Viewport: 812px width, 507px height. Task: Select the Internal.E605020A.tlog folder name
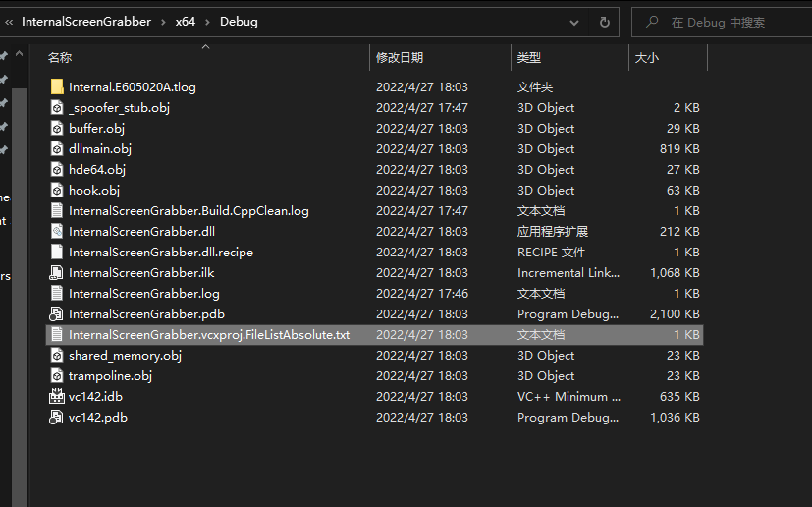pos(133,87)
